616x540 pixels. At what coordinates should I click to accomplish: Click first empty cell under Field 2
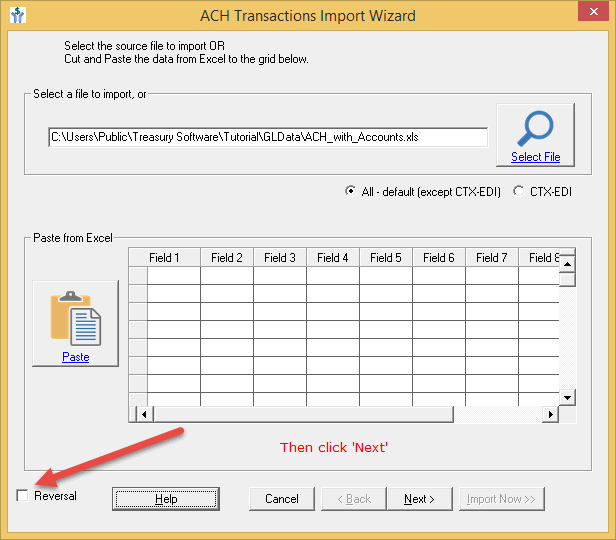pos(227,277)
